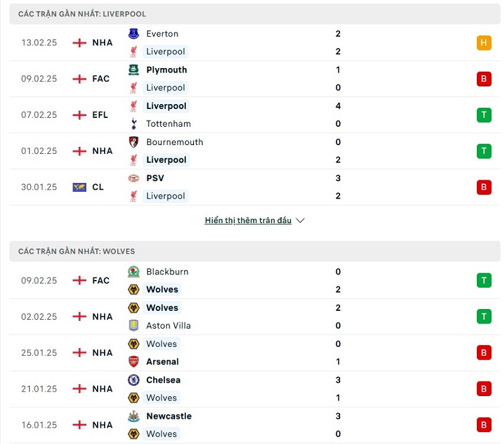
Task: Click the Aston Villa club crest icon
Action: pos(134,325)
